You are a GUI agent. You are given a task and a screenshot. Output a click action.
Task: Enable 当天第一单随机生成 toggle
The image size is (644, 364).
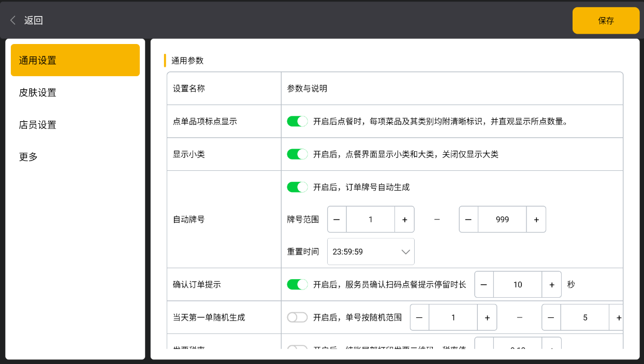297,317
